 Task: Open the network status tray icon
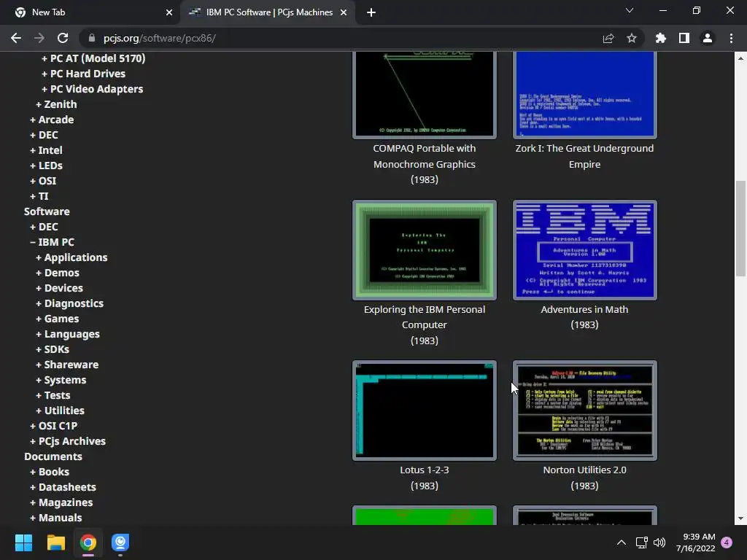[x=641, y=542]
